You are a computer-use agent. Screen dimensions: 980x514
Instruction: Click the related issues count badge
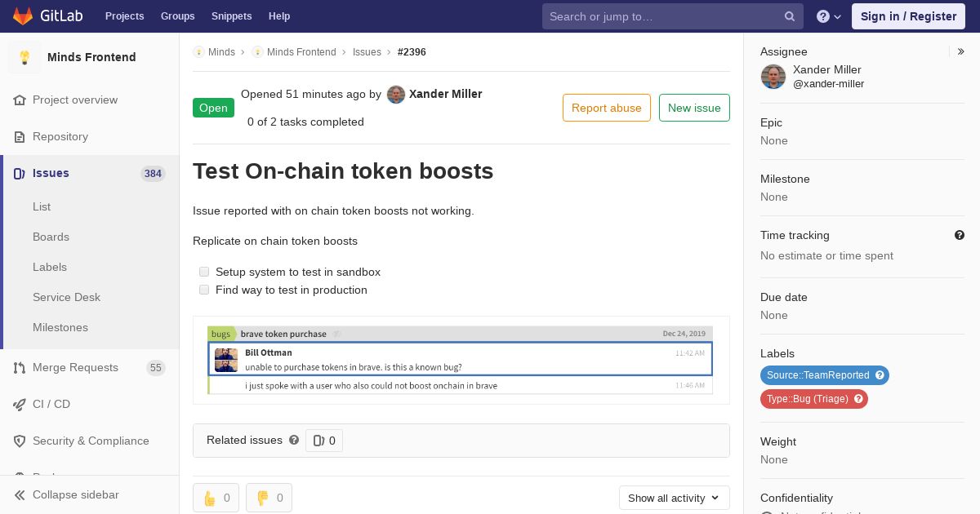[324, 441]
